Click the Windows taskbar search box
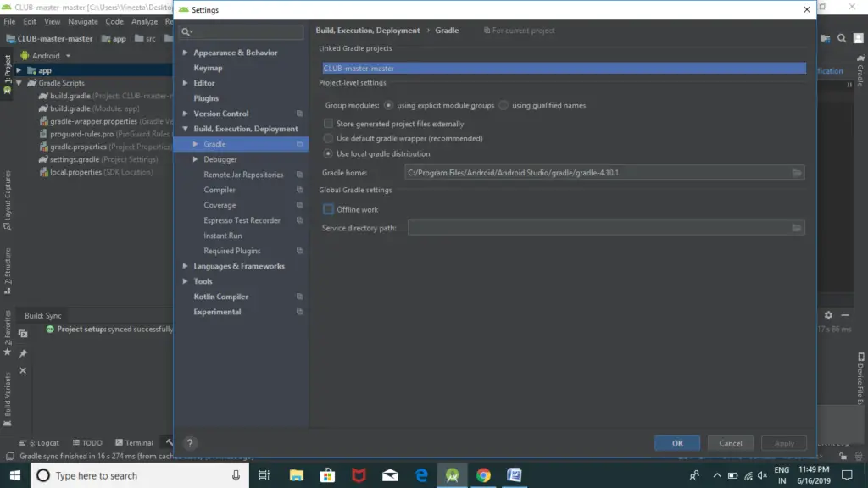Viewport: 868px width, 488px height. 138,475
